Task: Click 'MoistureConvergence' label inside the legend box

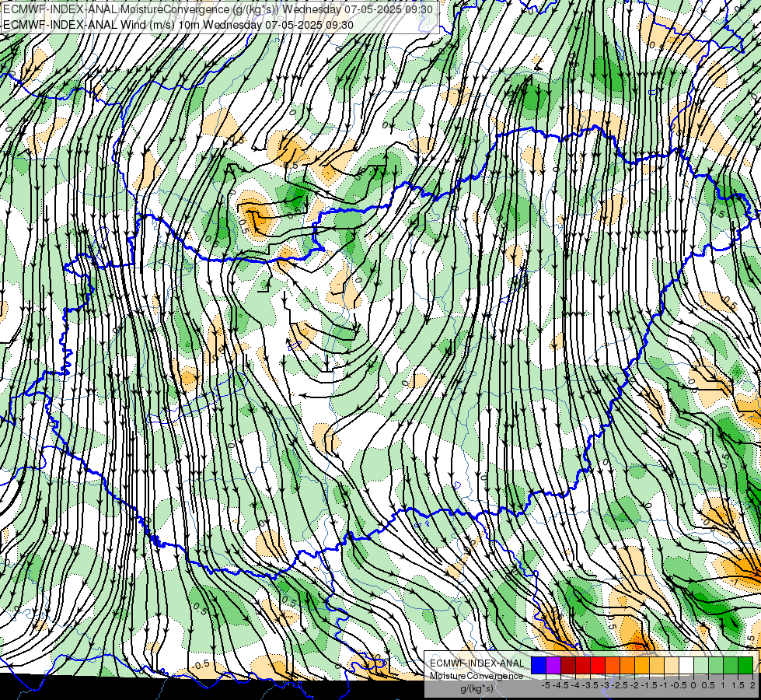Action: point(476,676)
